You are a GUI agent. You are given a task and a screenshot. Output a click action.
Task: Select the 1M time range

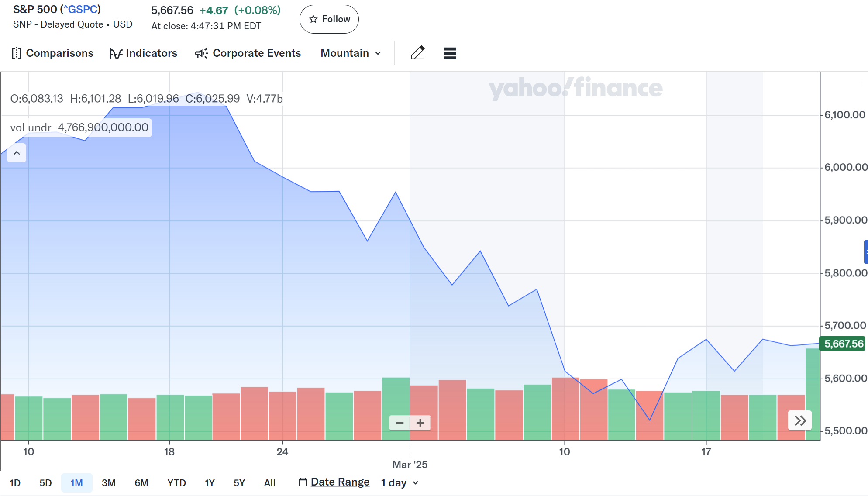pos(77,483)
